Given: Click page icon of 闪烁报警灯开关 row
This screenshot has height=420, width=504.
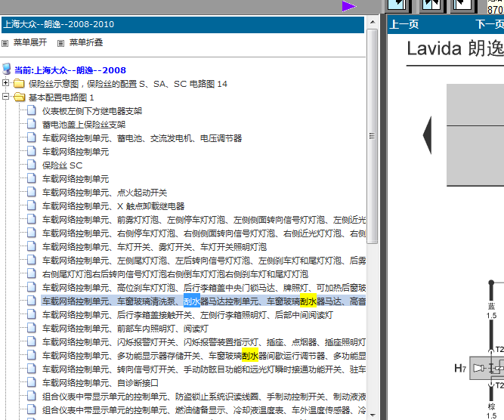Looking at the screenshot, I should (x=32, y=341).
